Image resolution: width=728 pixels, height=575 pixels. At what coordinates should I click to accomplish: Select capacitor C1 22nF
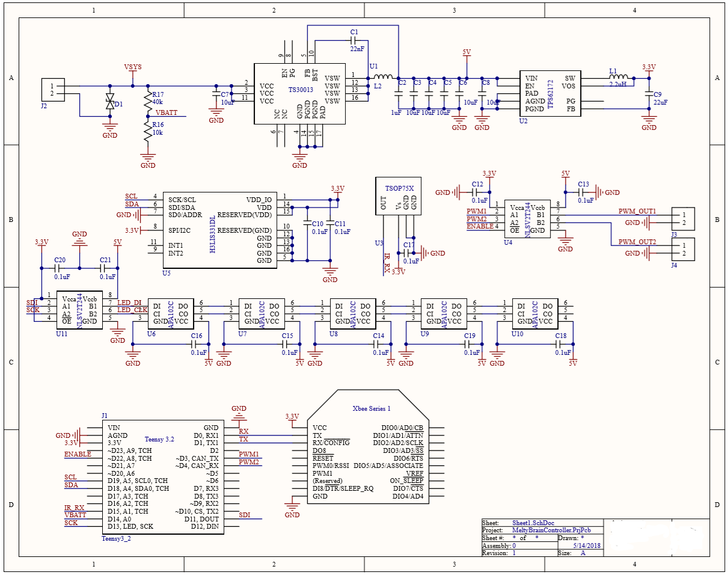click(x=354, y=40)
